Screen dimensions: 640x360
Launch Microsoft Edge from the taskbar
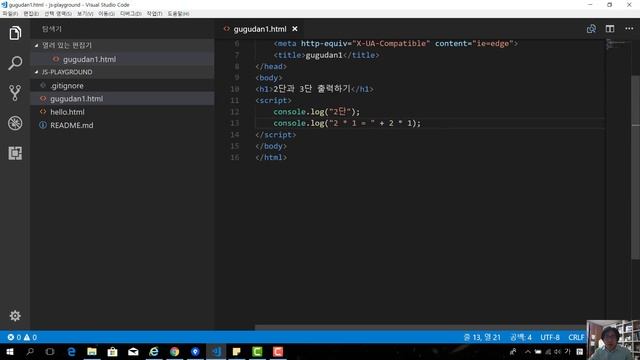click(71, 351)
